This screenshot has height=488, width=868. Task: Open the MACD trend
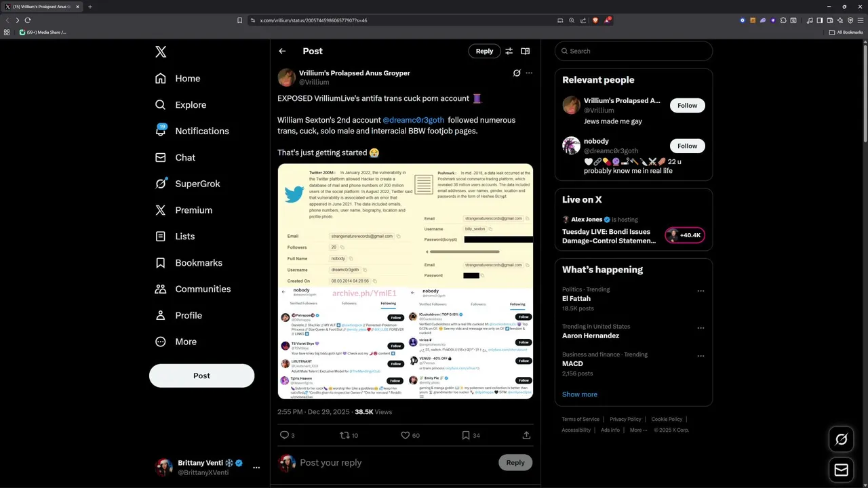[x=572, y=364]
